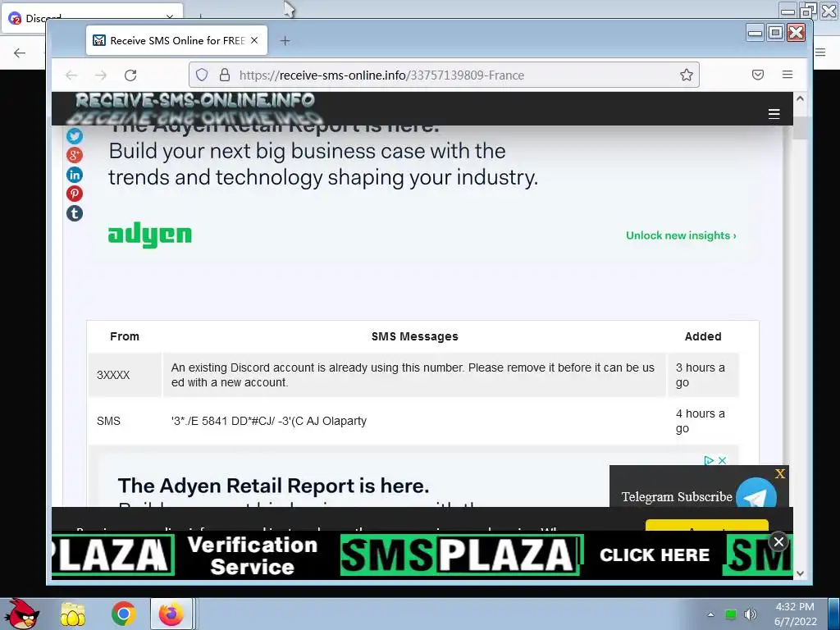Click back arrow in background browser window
This screenshot has width=840, height=630.
tap(20, 52)
